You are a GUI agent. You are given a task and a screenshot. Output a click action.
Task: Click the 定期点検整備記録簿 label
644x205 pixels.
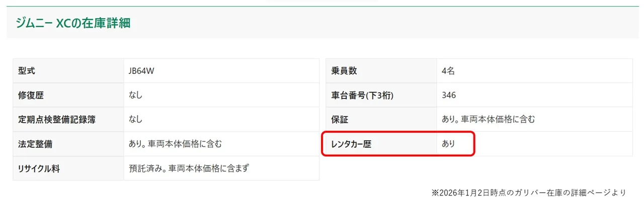coord(56,120)
